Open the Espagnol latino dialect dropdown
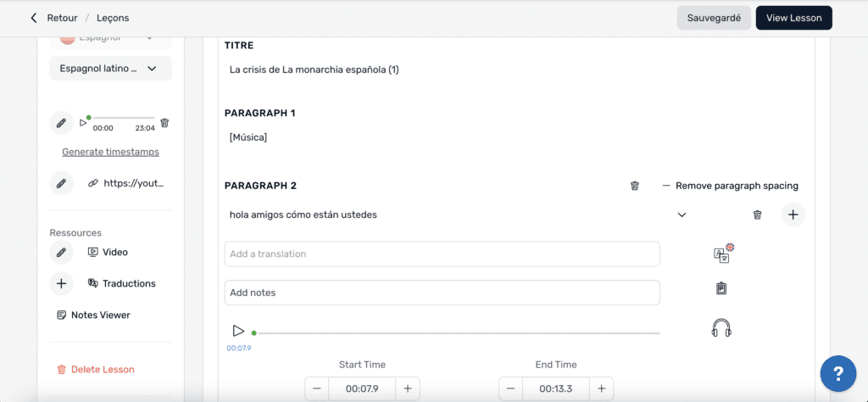Screen dimensions: 868x402 click(110, 69)
